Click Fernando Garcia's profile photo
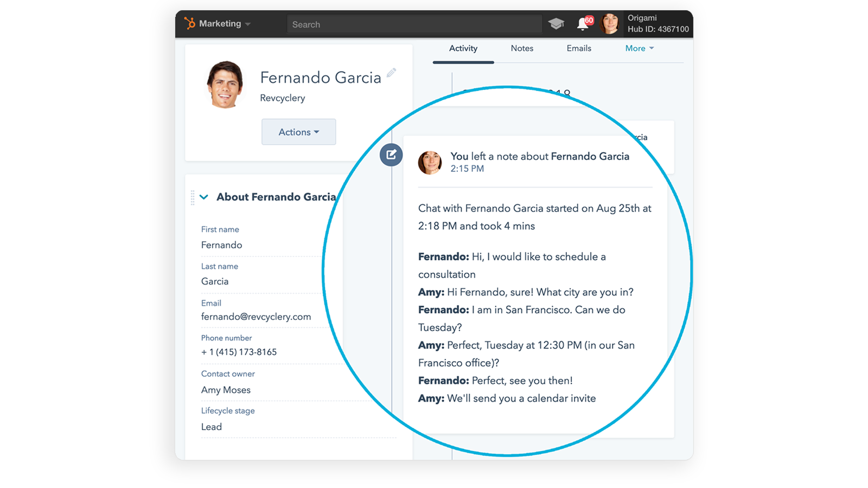 [x=226, y=84]
